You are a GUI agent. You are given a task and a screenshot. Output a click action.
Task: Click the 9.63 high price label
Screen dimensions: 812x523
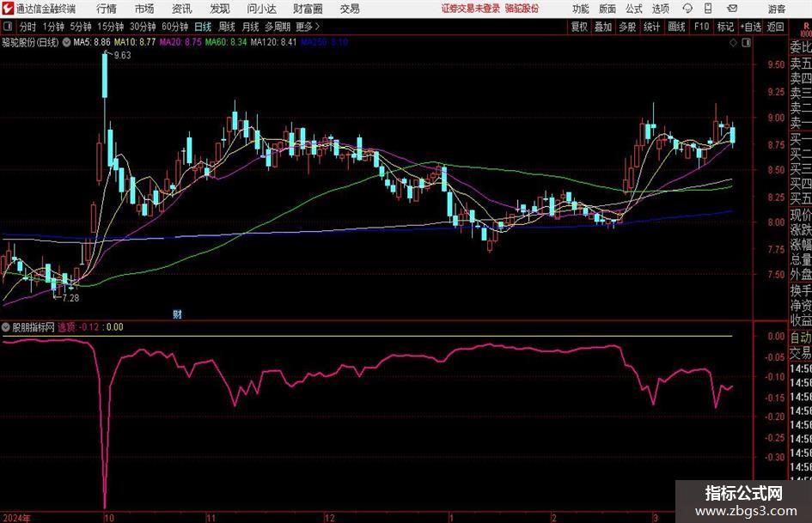click(123, 56)
